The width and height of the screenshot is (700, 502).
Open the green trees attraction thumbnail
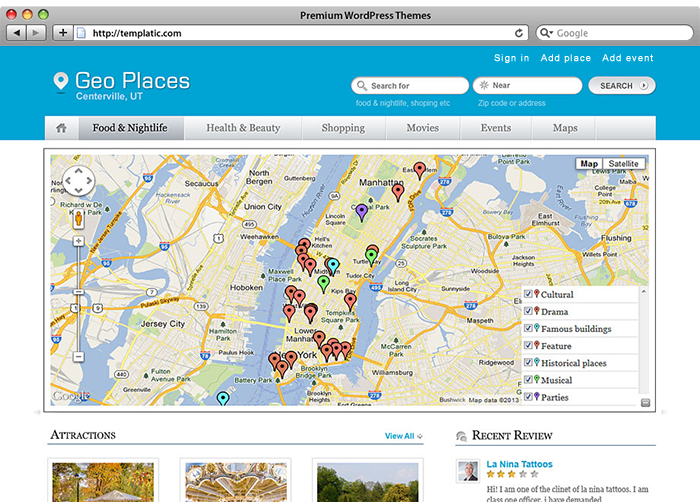pos(367,481)
